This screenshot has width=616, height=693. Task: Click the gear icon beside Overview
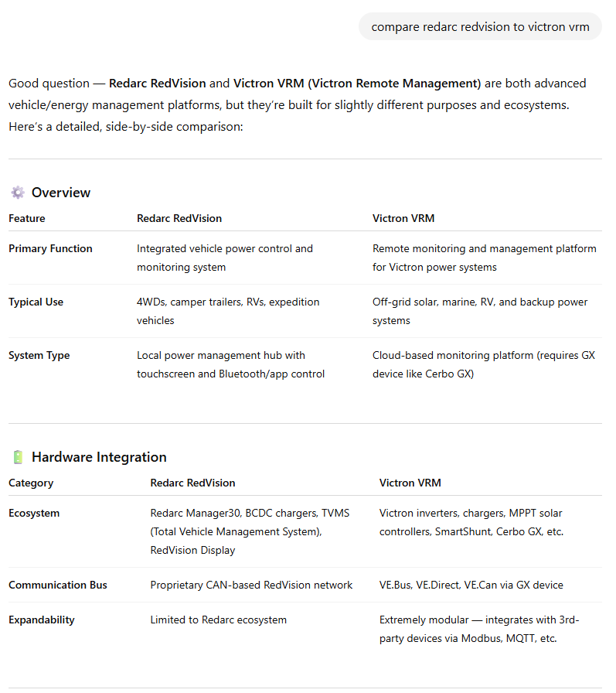pos(17,193)
